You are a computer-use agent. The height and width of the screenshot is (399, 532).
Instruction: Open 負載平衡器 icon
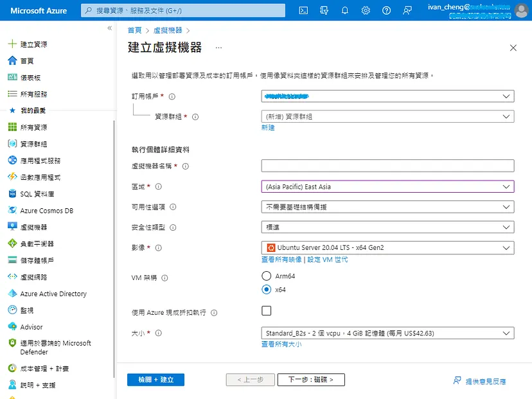(12, 244)
